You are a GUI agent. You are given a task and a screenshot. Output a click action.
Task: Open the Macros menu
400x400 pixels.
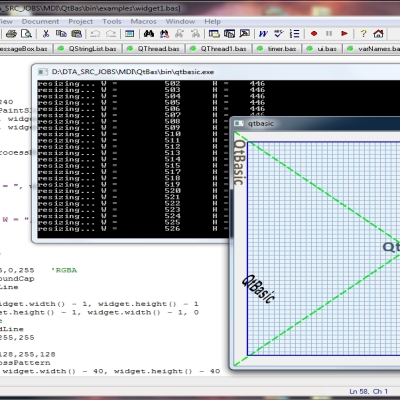[x=143, y=21]
